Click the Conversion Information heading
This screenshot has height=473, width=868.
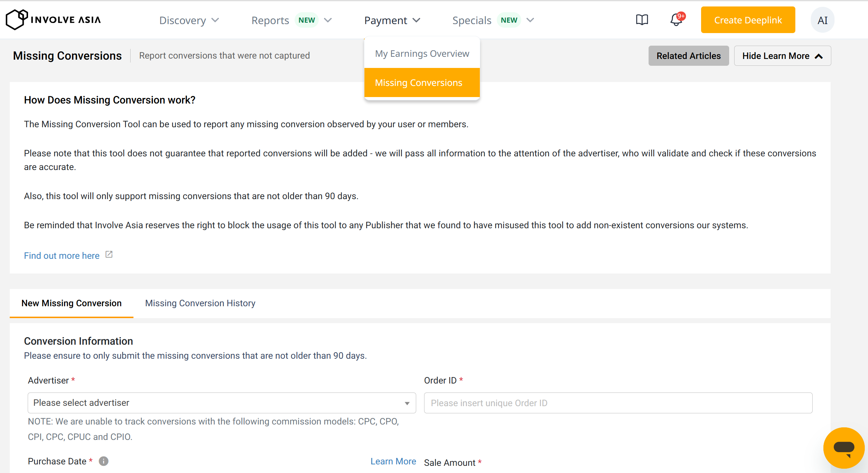[x=78, y=341]
